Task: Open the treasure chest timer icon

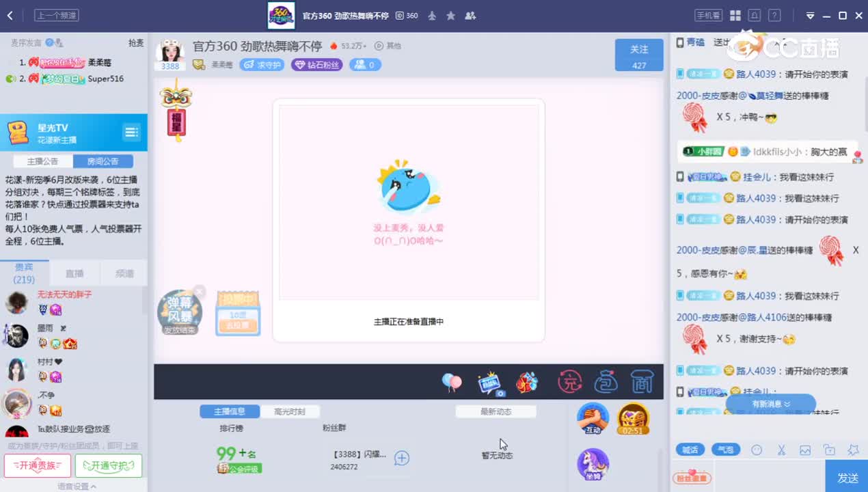Action: [633, 420]
